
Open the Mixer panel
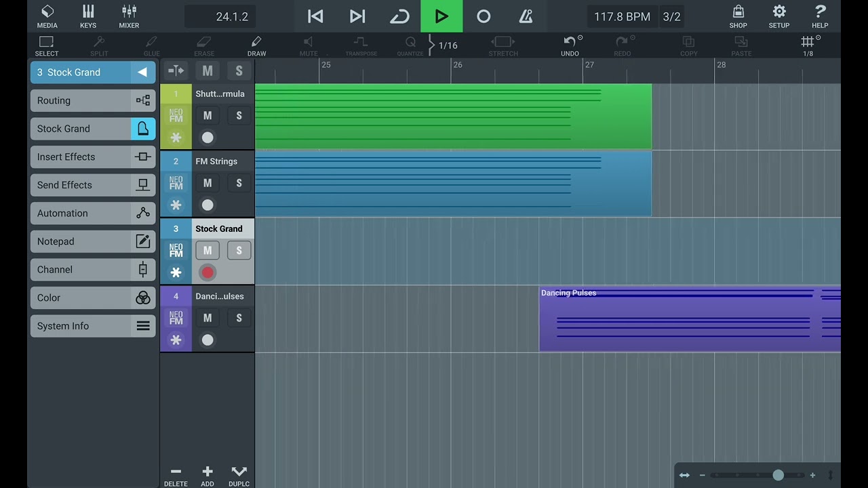tap(129, 16)
